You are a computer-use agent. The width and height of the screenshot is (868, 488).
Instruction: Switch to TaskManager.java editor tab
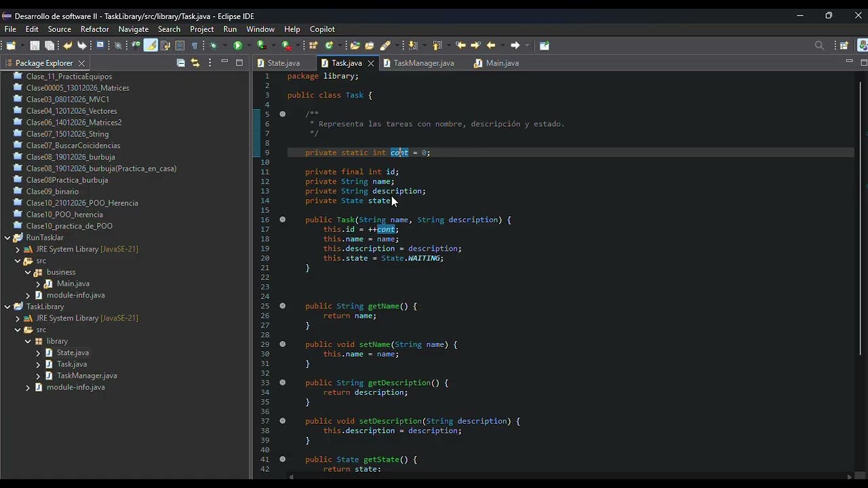click(418, 63)
